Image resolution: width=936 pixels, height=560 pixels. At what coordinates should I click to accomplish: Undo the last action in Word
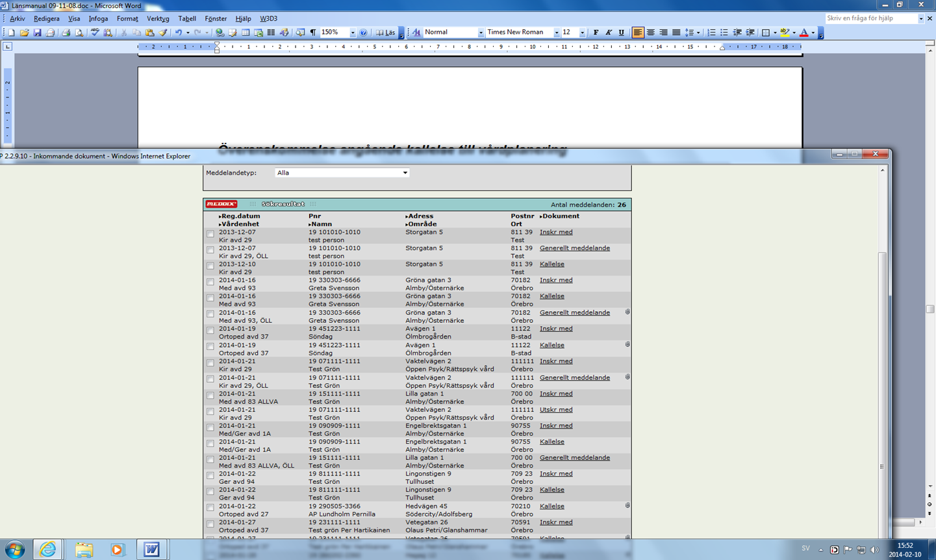click(x=178, y=32)
